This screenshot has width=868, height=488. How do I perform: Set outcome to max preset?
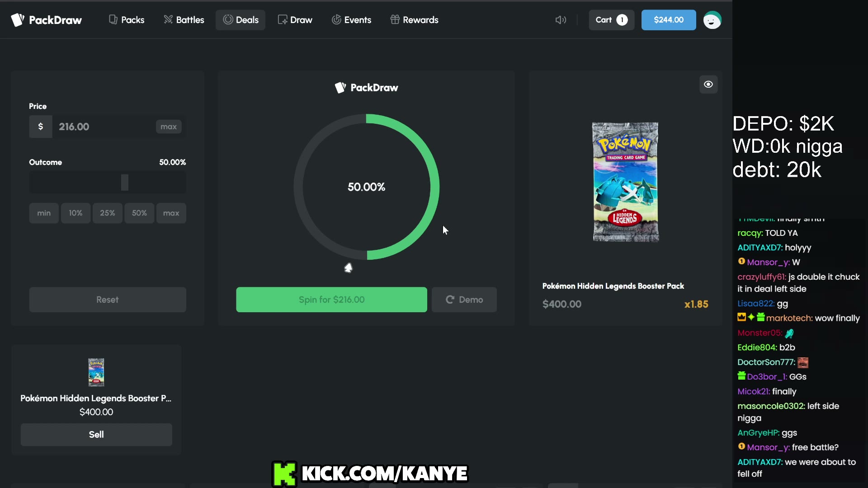coord(171,213)
